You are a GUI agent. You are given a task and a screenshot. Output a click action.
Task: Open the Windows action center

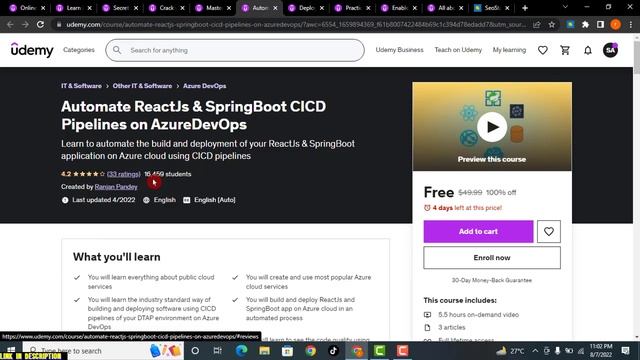pyautogui.click(x=625, y=351)
